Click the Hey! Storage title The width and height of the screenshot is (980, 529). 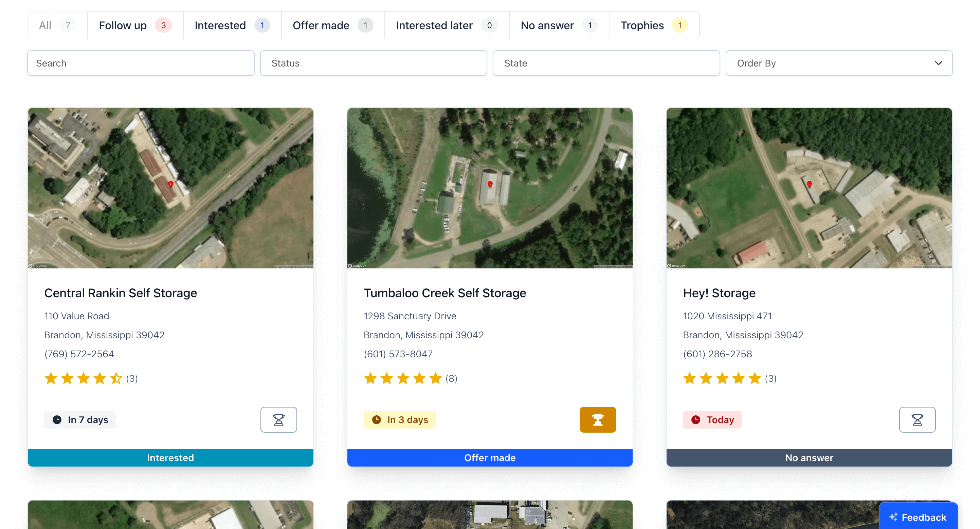point(719,293)
